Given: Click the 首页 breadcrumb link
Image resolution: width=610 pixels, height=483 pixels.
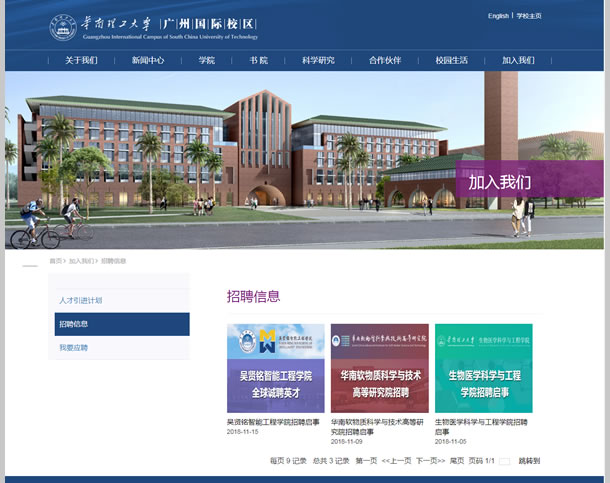Looking at the screenshot, I should tap(56, 261).
